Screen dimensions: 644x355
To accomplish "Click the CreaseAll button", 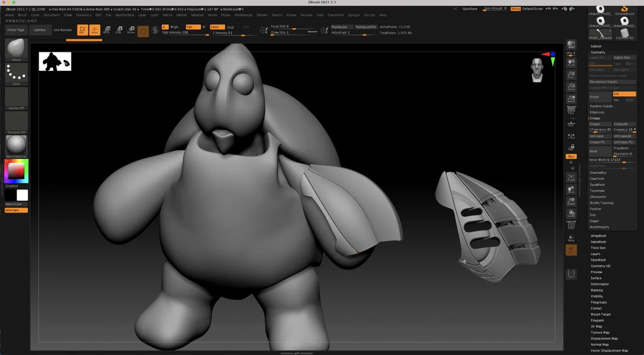I will click(x=624, y=124).
